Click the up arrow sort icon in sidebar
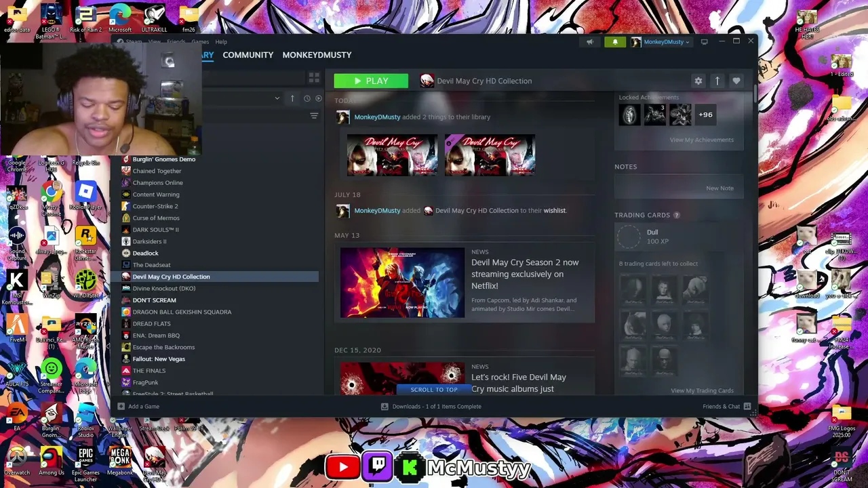 (292, 99)
